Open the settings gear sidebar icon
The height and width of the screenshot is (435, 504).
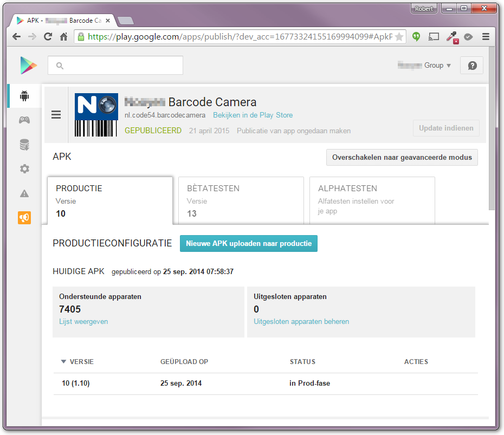point(24,169)
